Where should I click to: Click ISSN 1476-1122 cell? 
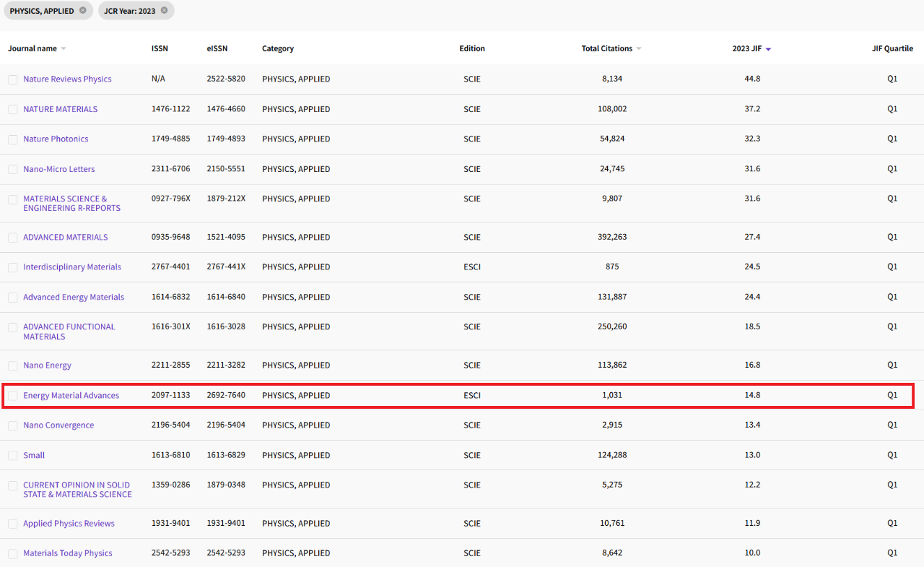pos(171,109)
